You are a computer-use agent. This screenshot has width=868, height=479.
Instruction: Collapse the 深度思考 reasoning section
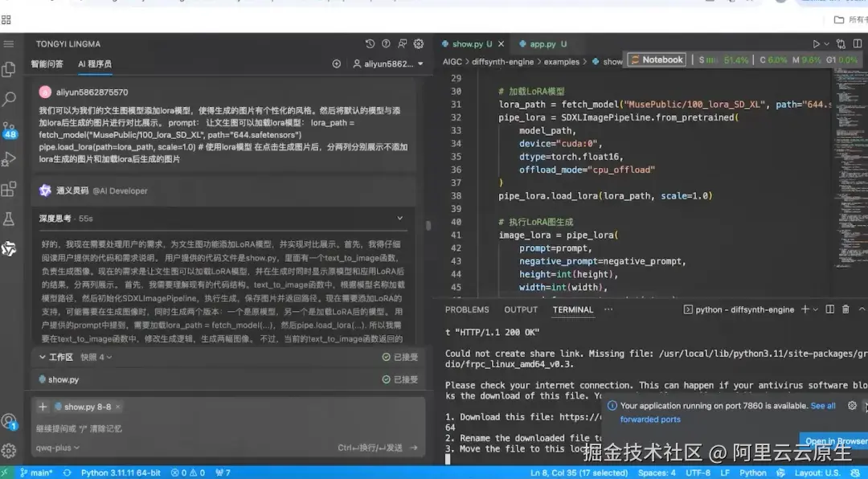(x=399, y=217)
